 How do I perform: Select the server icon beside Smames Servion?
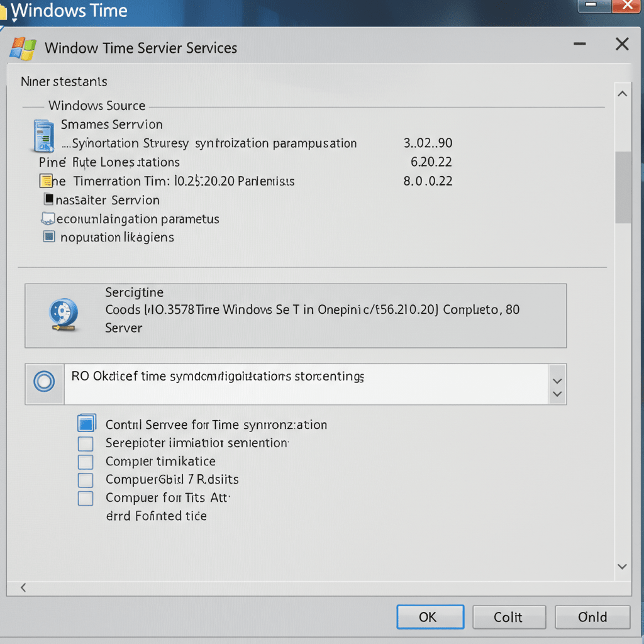point(44,136)
